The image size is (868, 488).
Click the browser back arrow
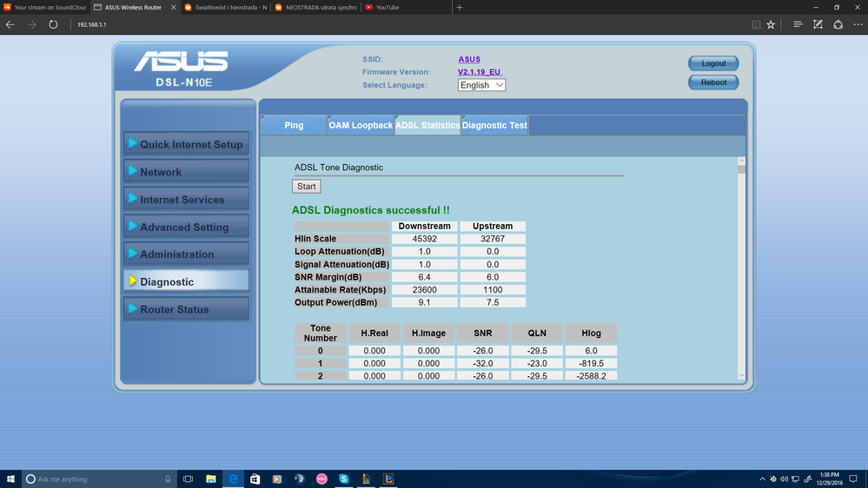[10, 24]
